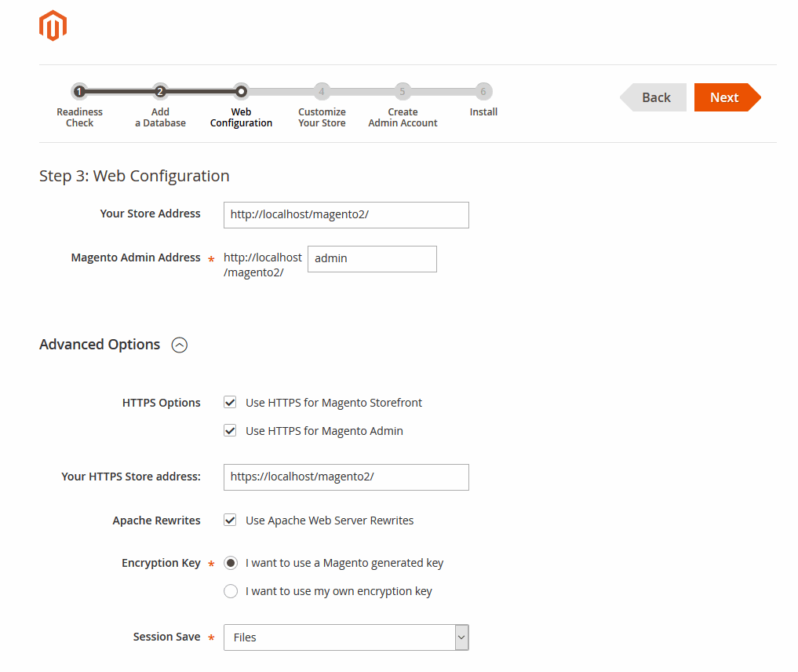This screenshot has height=672, width=798.
Task: Focus the Your Store Address field
Action: point(346,215)
